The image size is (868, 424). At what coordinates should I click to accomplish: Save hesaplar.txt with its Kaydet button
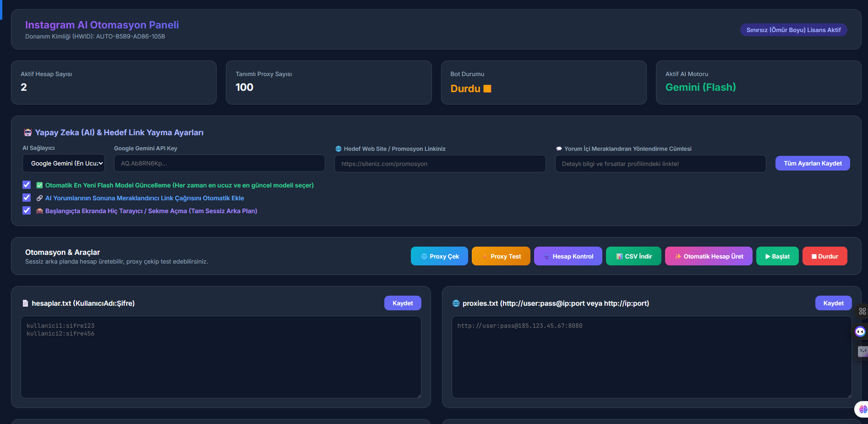click(403, 303)
